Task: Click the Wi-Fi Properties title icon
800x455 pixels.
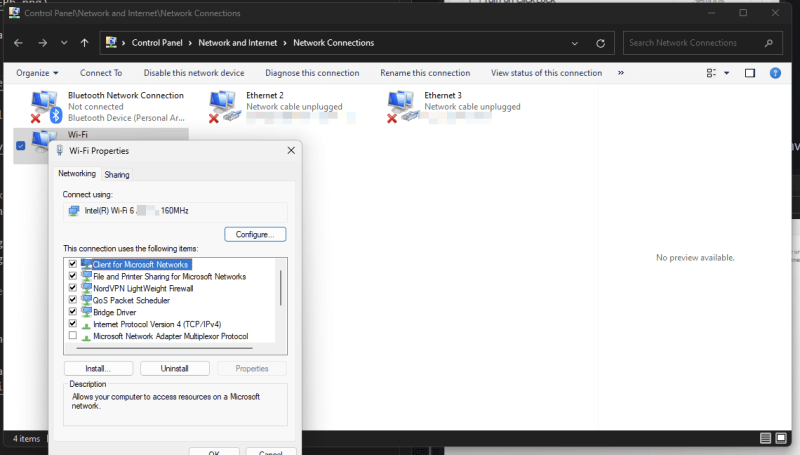Action: click(60, 150)
